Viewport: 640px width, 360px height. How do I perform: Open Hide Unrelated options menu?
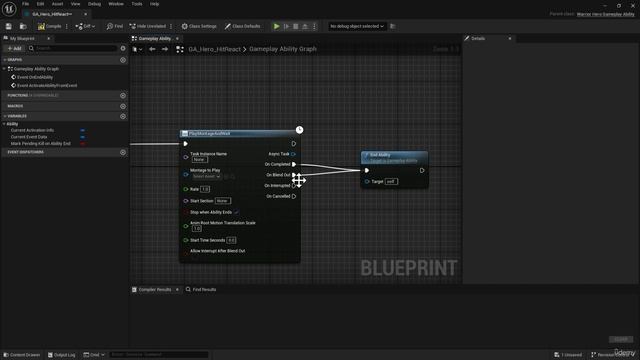click(171, 26)
